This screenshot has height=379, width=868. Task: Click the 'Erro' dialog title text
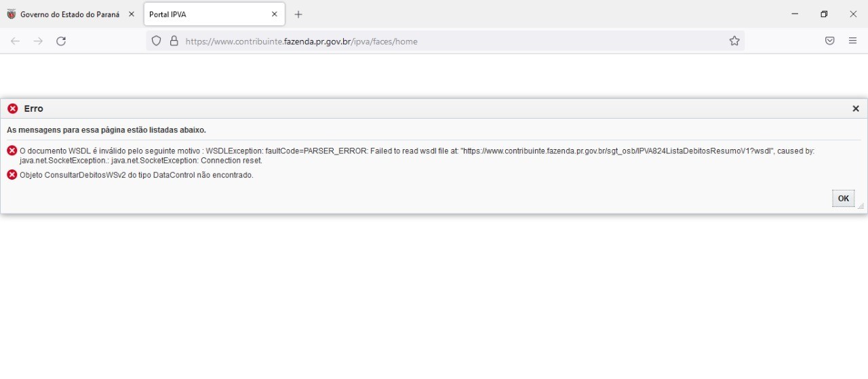pyautogui.click(x=33, y=108)
